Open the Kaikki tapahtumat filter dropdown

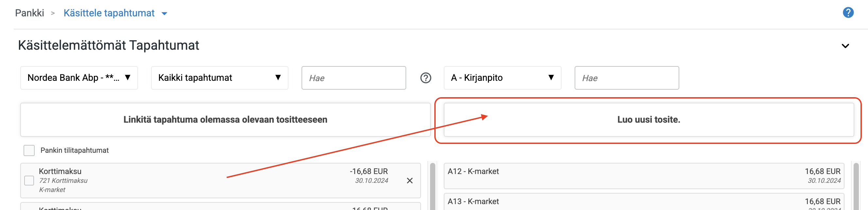click(x=219, y=78)
